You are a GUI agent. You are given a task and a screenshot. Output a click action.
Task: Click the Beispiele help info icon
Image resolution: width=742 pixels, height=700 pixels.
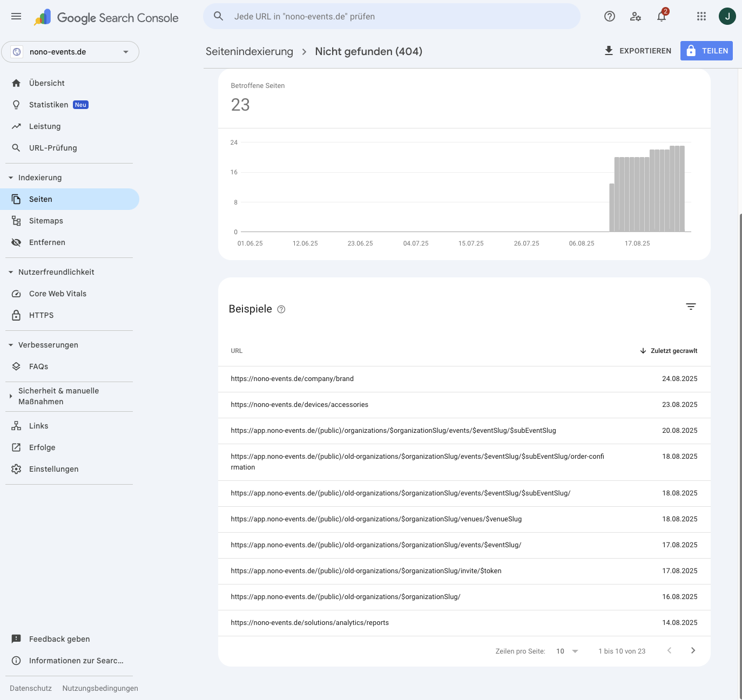(281, 309)
